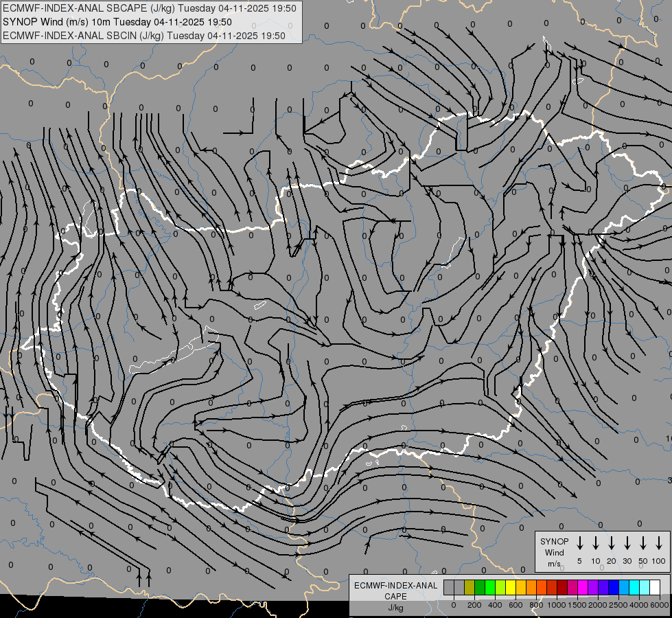Pick the yellow-green CAPE swatch

500,587
